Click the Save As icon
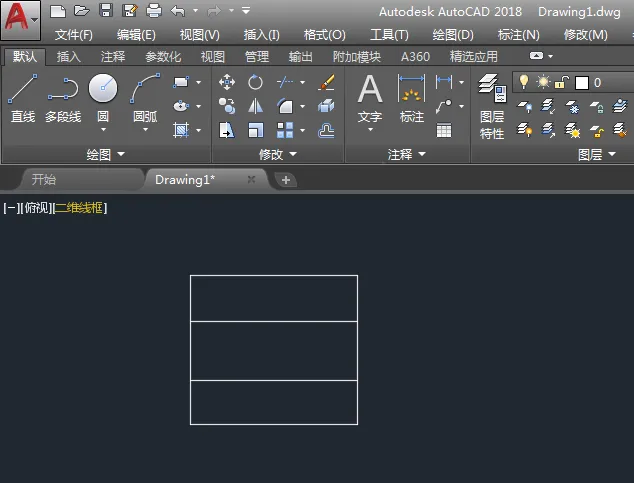Screen dimensions: 634x483 (x=130, y=11)
